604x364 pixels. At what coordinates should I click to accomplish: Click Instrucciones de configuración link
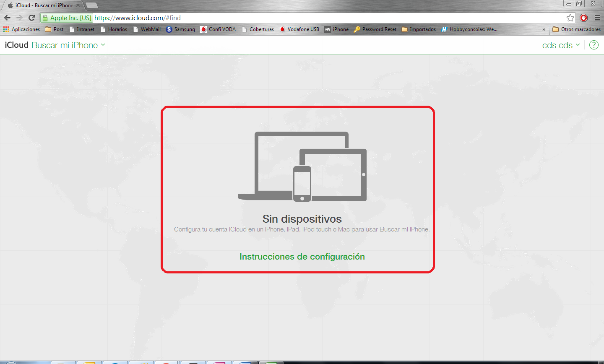click(x=302, y=257)
